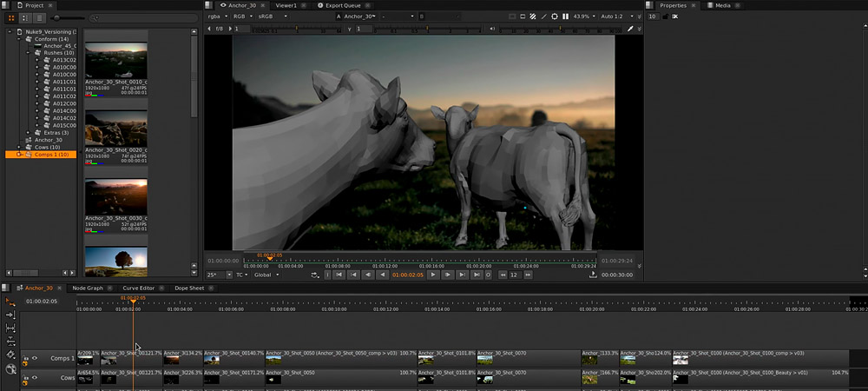
Task: Click the export frame icon below viewer
Action: [x=593, y=275]
